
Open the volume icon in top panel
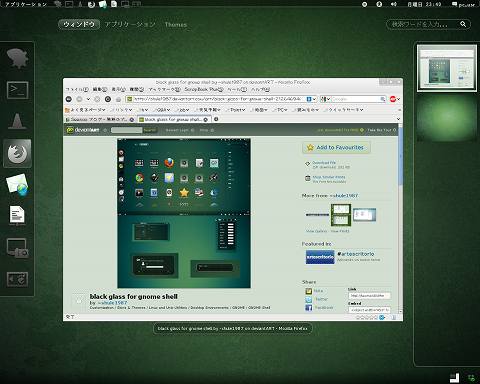(x=394, y=4)
